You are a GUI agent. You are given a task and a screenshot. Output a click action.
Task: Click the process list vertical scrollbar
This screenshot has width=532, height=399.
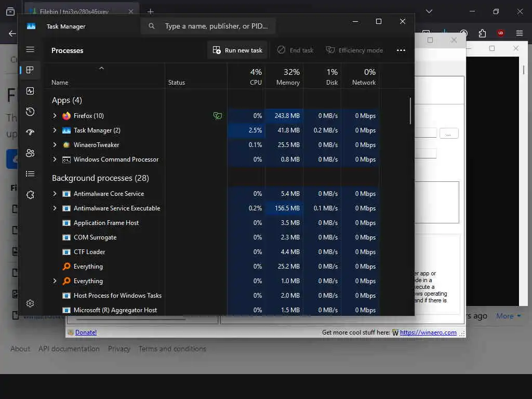point(410,111)
